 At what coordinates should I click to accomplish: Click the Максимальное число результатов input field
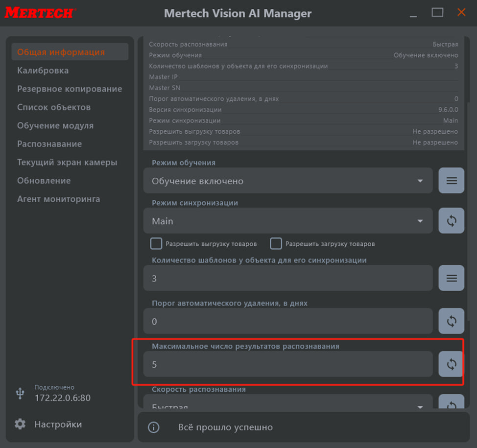click(288, 364)
